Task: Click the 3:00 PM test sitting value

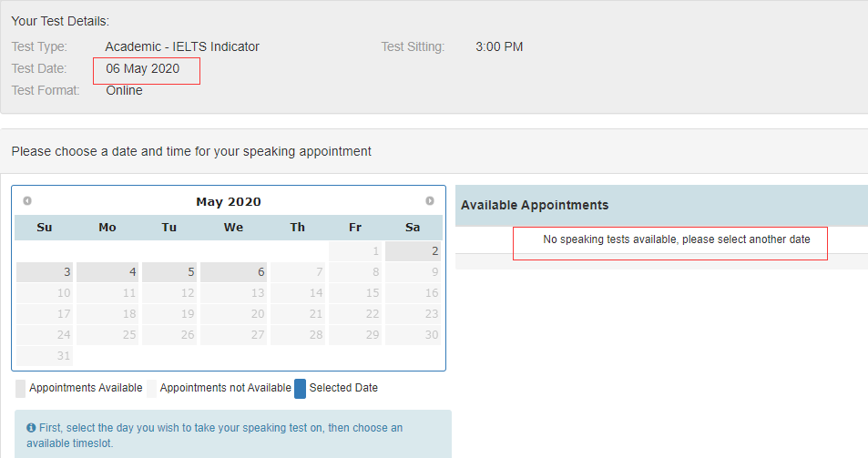Action: [499, 46]
